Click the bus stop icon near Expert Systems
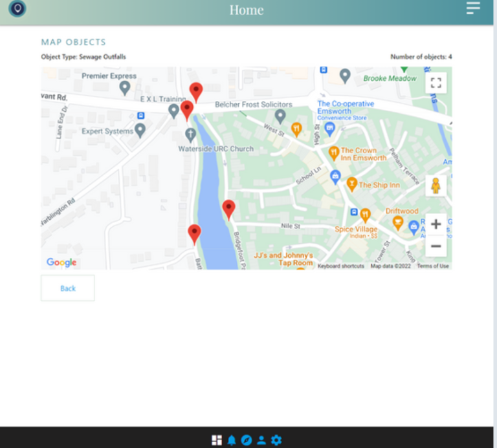This screenshot has width=497, height=448. click(x=140, y=116)
